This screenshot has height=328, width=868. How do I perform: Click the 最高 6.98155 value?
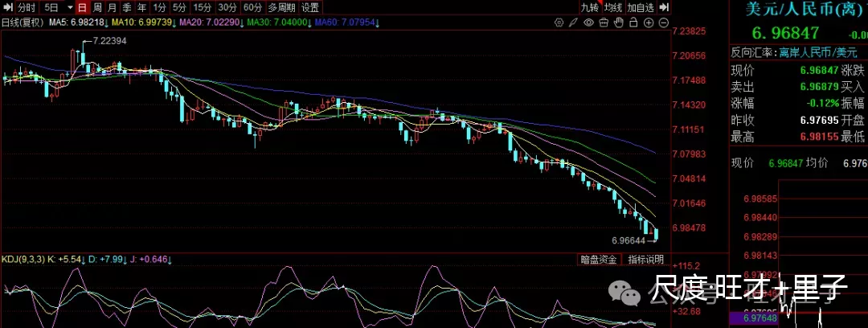click(819, 137)
